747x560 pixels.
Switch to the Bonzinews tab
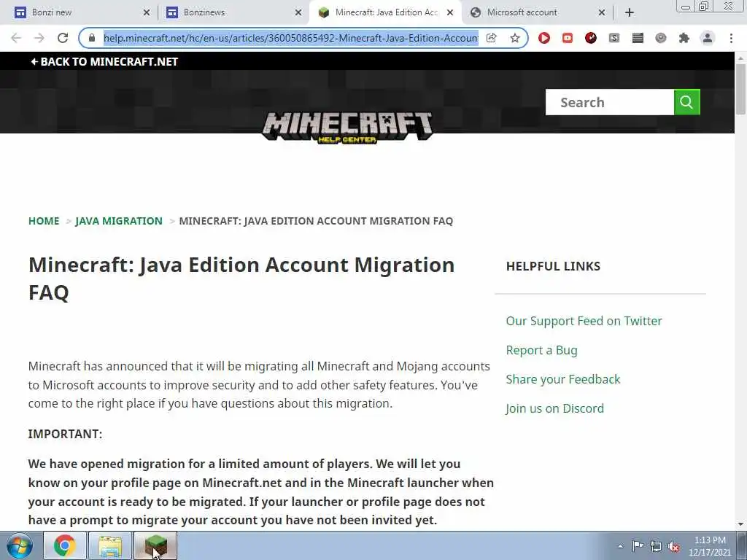(x=233, y=12)
